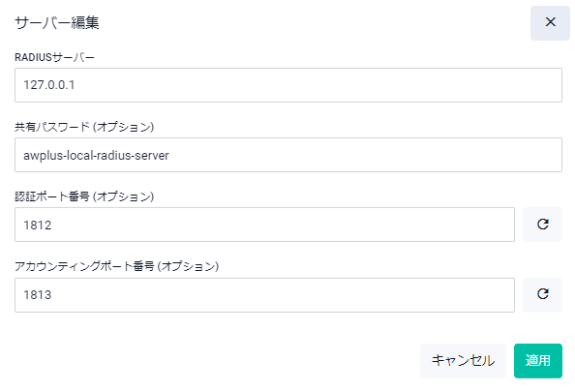Click the サーバー編集 dialog title
The height and width of the screenshot is (392, 575).
point(57,22)
